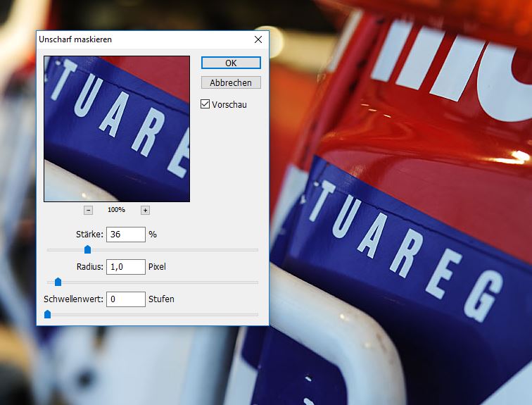
Task: Toggle the Vorschau checkbox
Action: (205, 104)
